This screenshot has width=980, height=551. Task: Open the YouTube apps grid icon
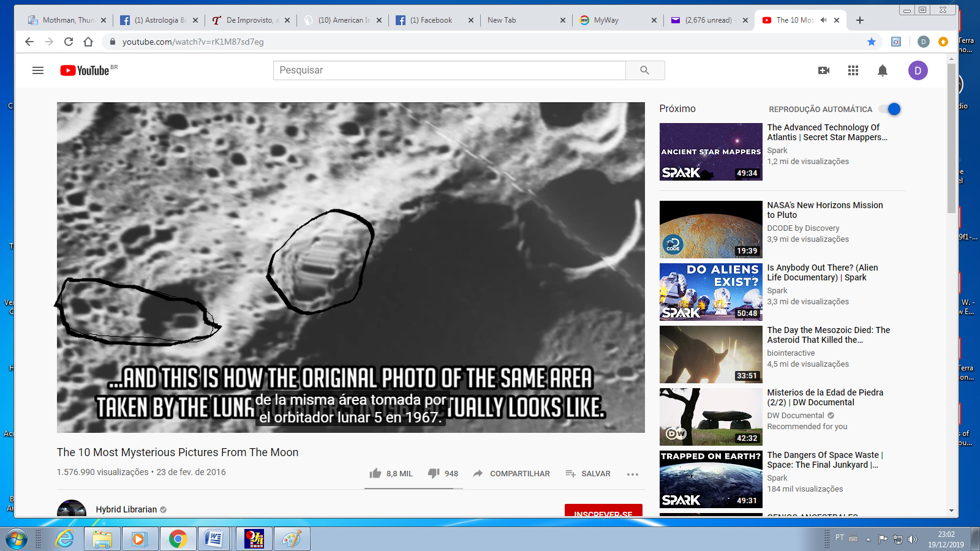(853, 70)
